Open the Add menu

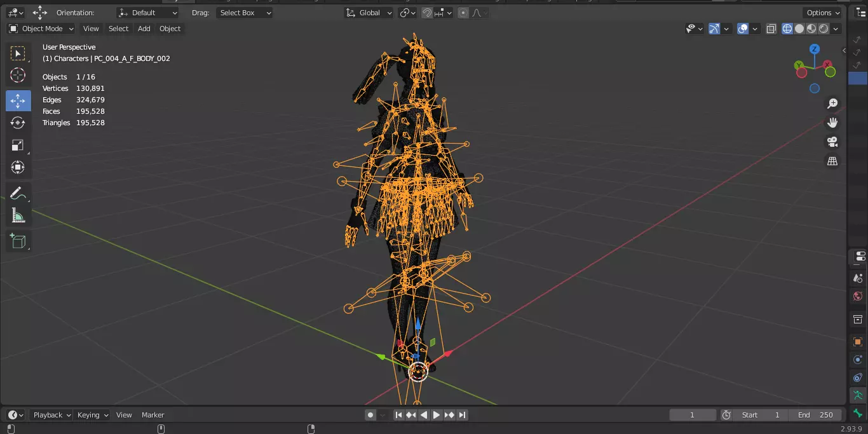coord(144,29)
